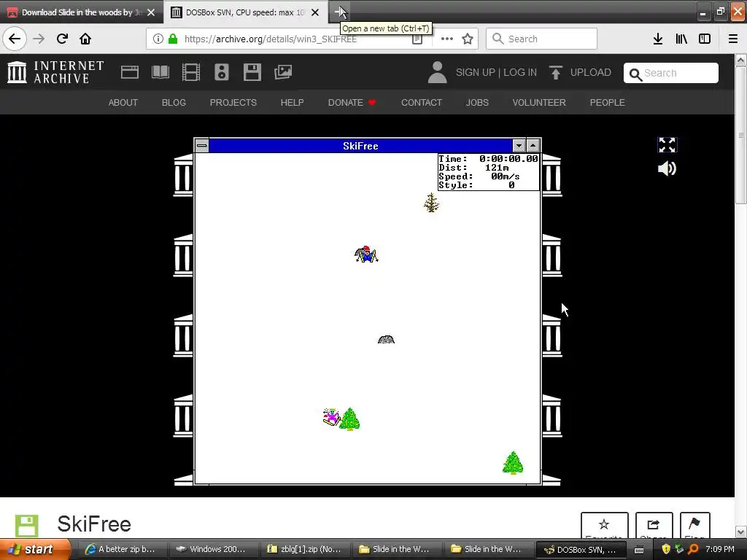Click the page scrollbar down arrow
The height and width of the screenshot is (560, 747).
tap(740, 532)
